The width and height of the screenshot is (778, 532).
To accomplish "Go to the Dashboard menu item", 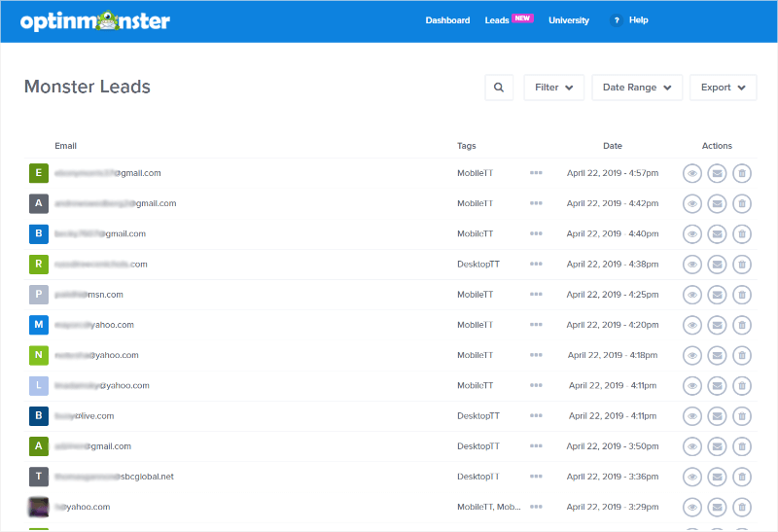I will pyautogui.click(x=447, y=20).
